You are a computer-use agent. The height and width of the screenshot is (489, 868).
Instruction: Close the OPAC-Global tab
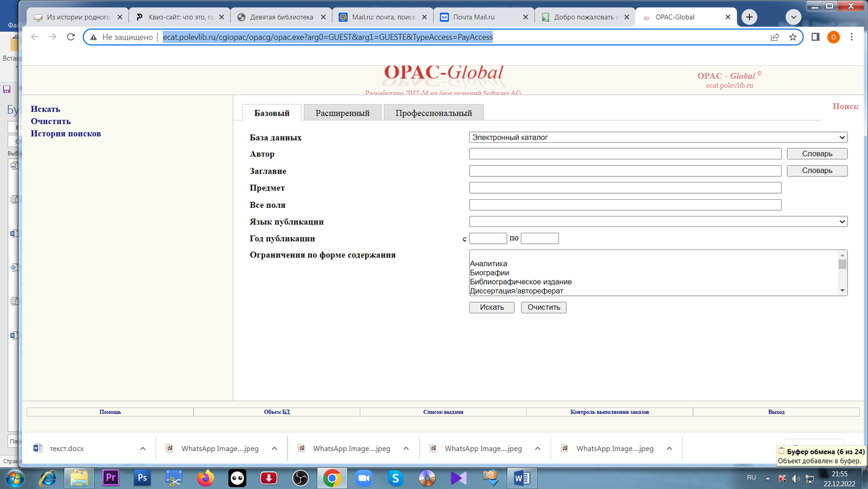coord(728,17)
